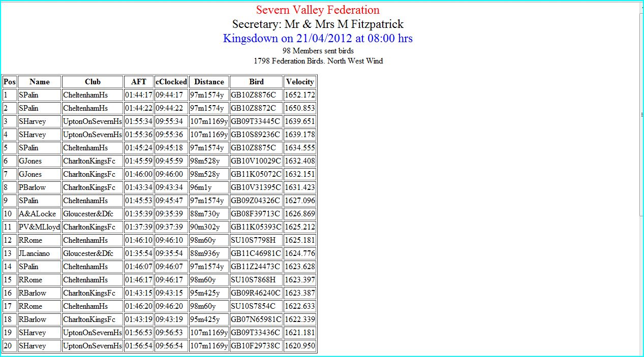This screenshot has height=357, width=644.
Task: Click the name 'JLanciano' in row 13
Action: [40, 253]
